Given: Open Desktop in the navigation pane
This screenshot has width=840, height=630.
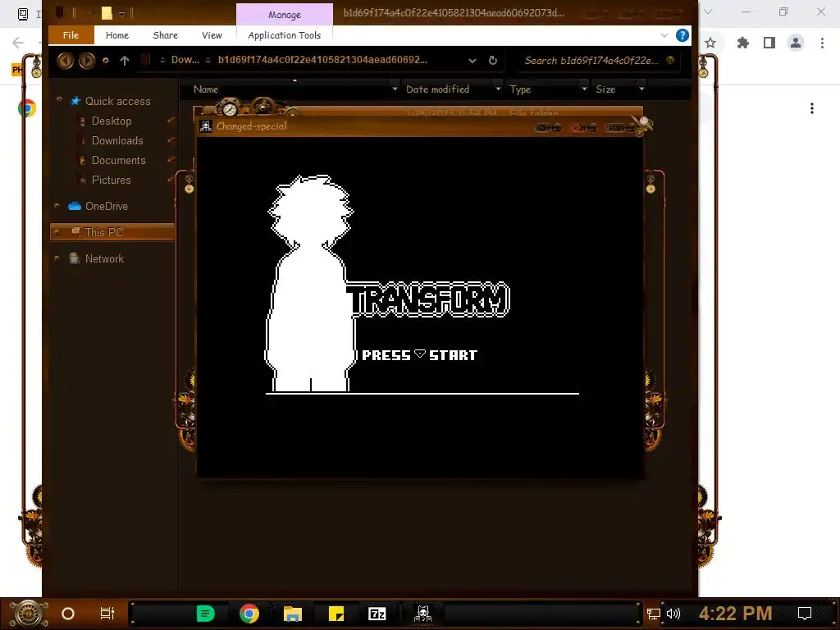Looking at the screenshot, I should (x=111, y=121).
